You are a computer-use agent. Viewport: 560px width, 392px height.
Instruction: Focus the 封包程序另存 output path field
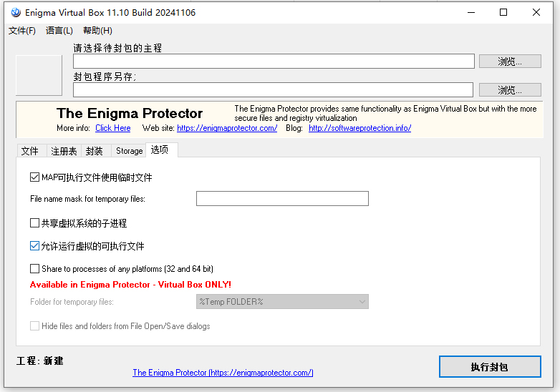tap(273, 89)
